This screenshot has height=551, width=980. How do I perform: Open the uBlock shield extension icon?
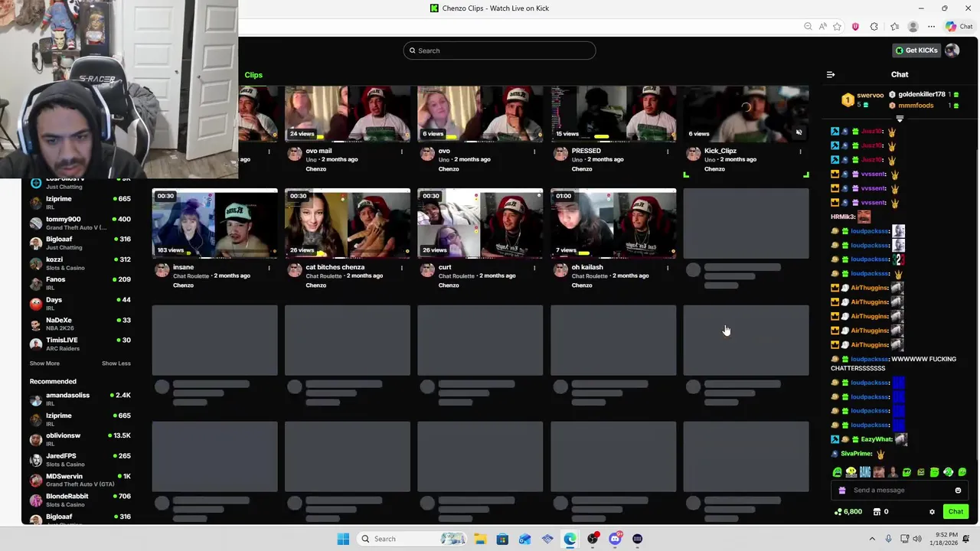pyautogui.click(x=855, y=27)
